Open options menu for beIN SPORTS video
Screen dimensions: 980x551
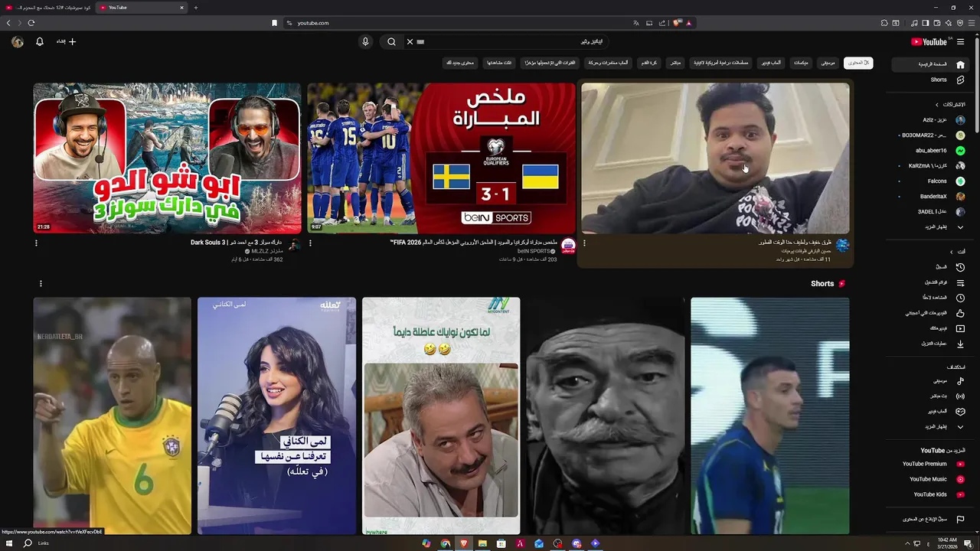tap(310, 243)
